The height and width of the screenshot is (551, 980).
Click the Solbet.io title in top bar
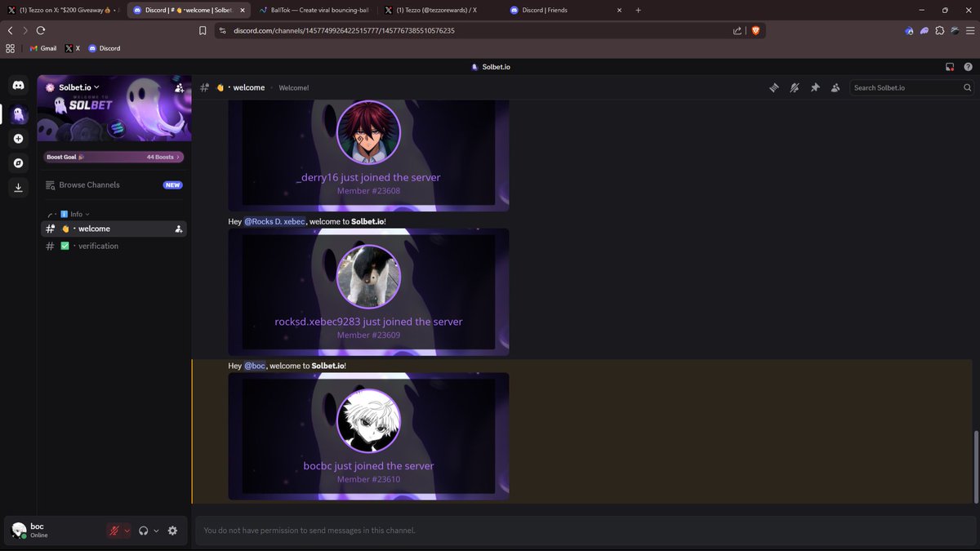click(x=496, y=67)
